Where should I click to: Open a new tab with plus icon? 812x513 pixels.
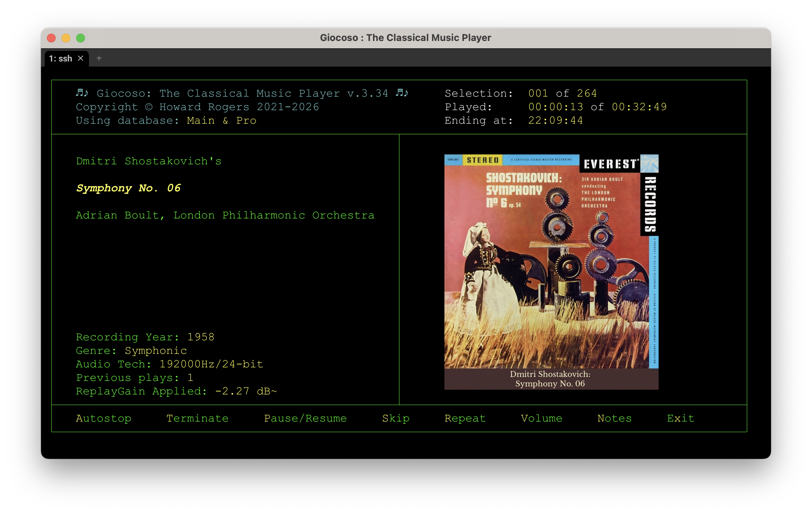(99, 58)
